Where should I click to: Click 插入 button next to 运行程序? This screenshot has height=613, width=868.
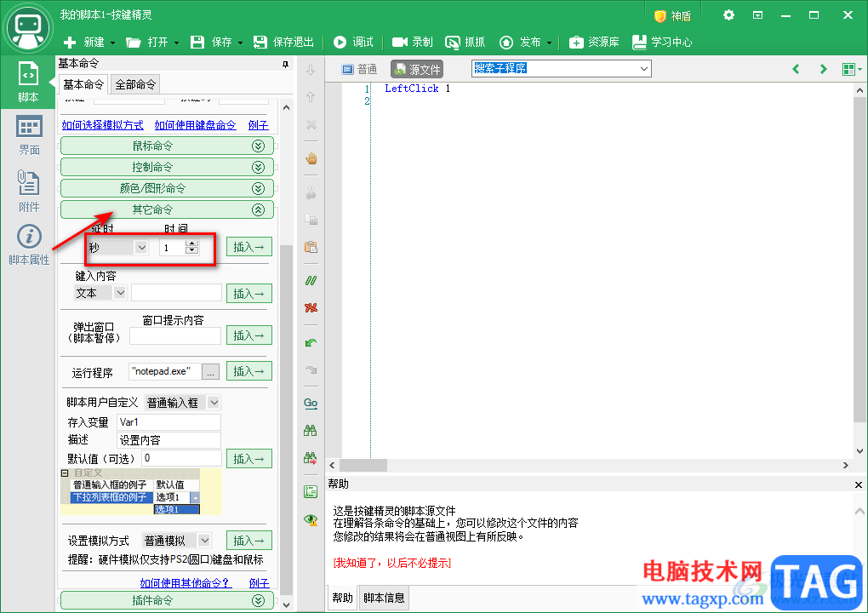(249, 371)
